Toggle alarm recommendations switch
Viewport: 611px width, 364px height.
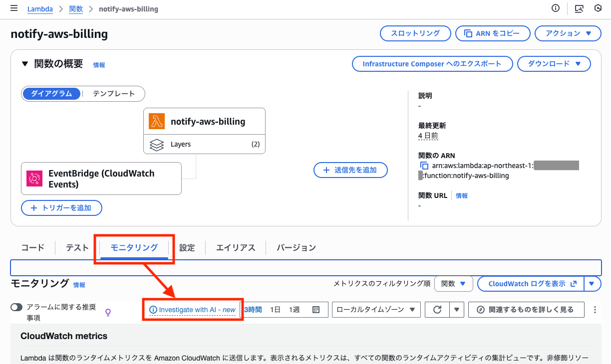click(x=16, y=307)
